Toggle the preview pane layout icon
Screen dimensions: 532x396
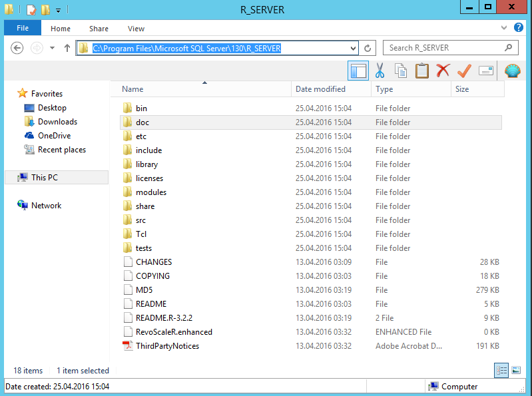coord(358,71)
